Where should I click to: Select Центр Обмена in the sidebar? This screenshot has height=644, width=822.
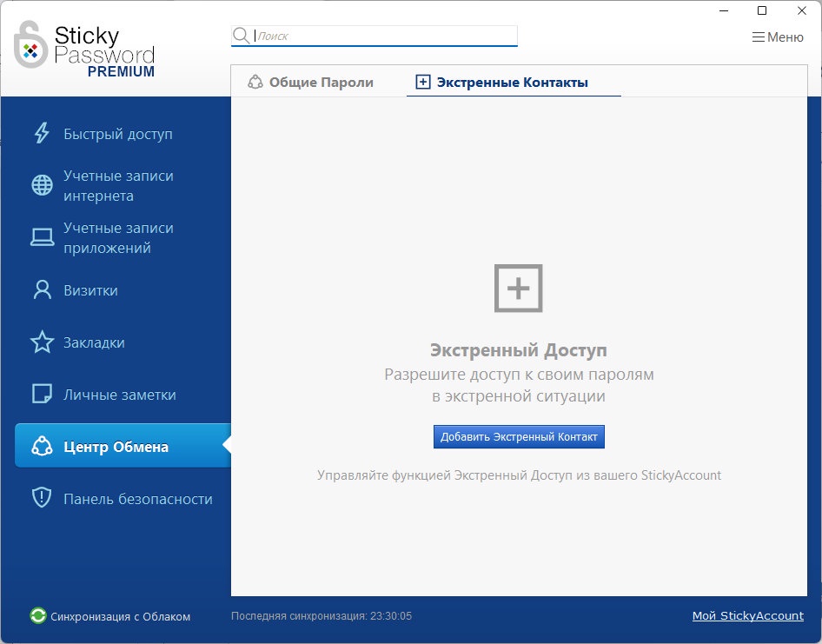pos(110,446)
